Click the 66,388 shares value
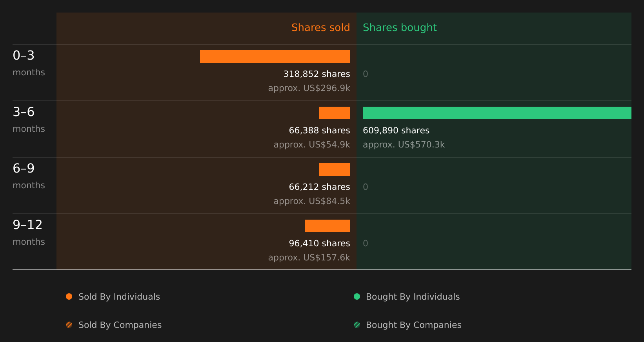The width and height of the screenshot is (644, 342). (320, 131)
